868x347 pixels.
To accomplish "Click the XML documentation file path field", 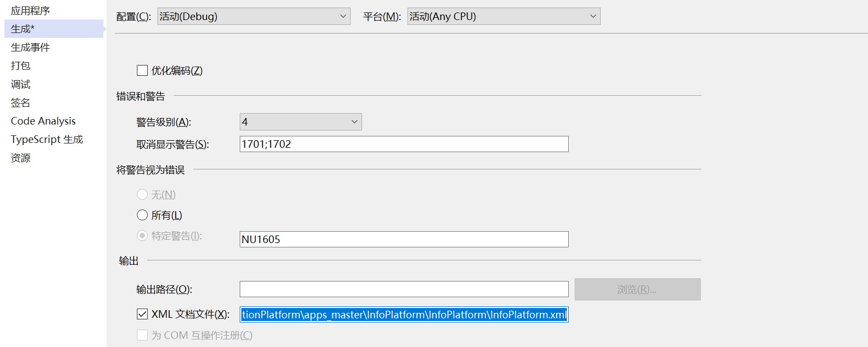I will 404,315.
